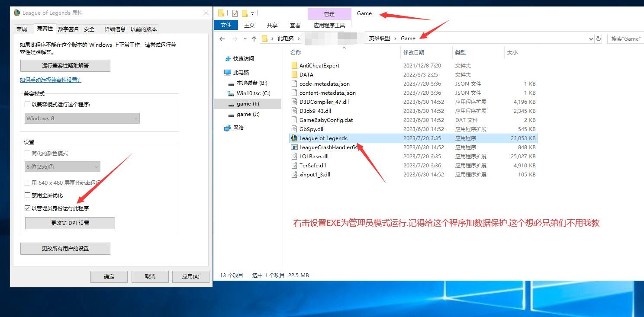
Task: Click the D3dx9_43.dll file icon
Action: click(294, 111)
